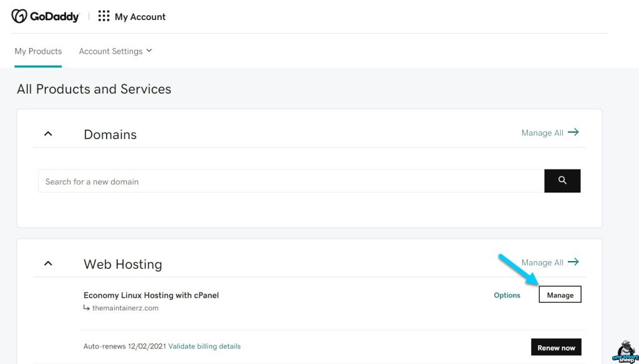The width and height of the screenshot is (639, 364).
Task: Collapse the Web Hosting section chevron
Action: pyautogui.click(x=48, y=264)
